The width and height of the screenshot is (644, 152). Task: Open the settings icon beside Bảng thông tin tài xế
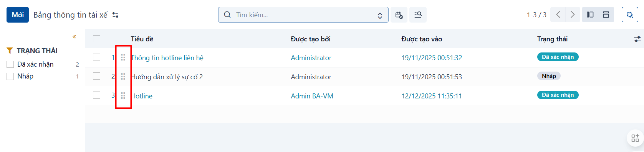(115, 15)
